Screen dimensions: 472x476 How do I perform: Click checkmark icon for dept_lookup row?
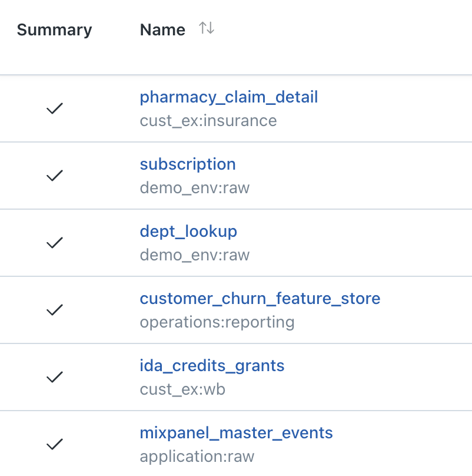click(x=55, y=243)
